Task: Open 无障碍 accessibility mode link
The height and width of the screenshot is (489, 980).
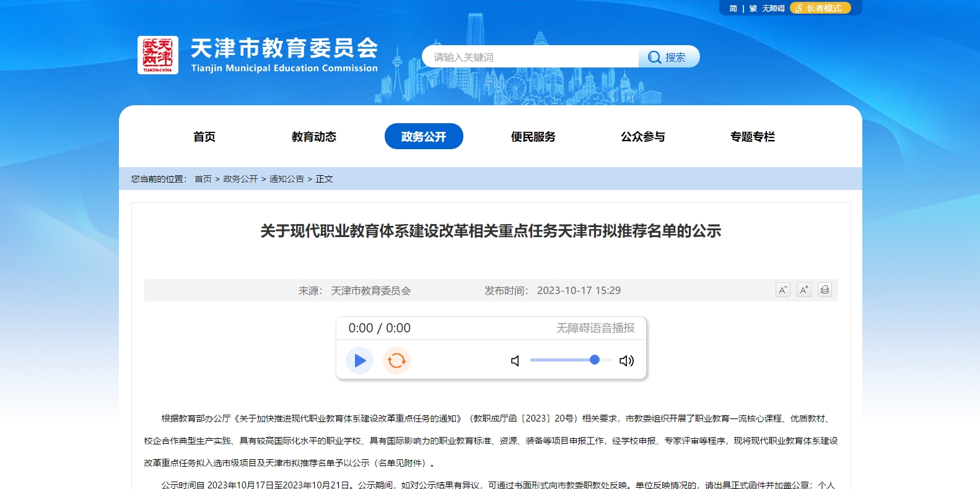Action: tap(773, 9)
